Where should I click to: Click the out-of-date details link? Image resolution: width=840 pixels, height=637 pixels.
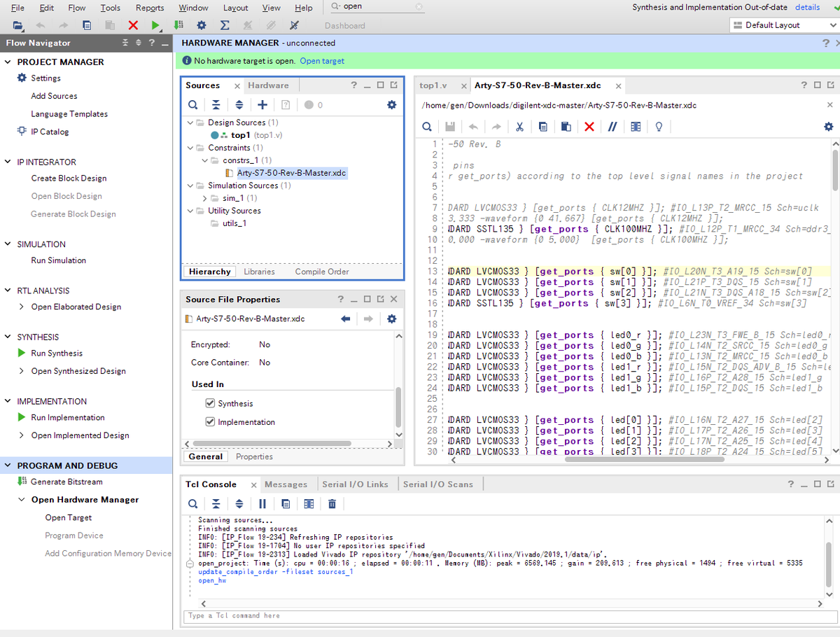pos(808,7)
